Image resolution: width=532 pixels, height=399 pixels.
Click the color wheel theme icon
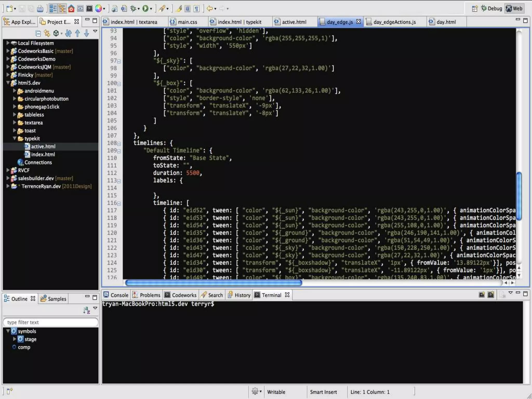click(x=98, y=9)
